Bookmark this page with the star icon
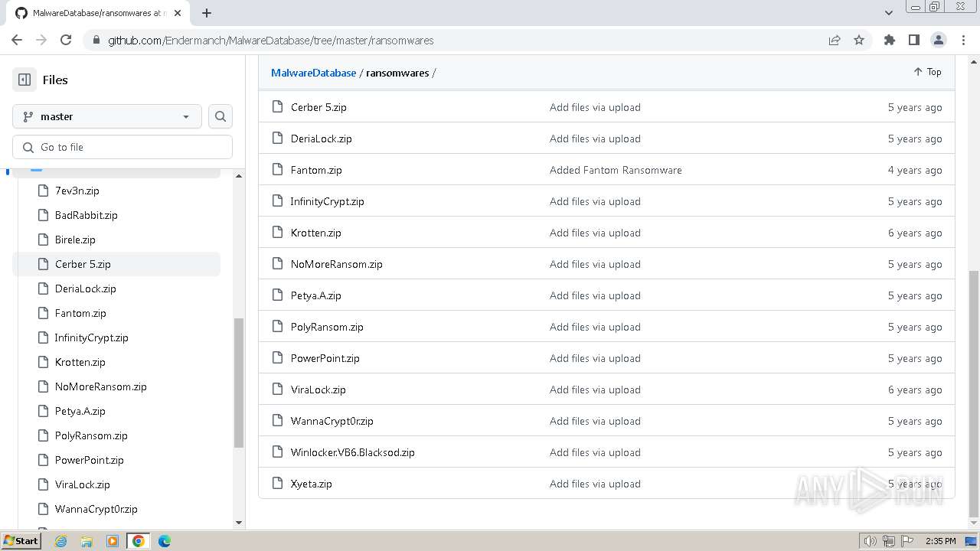 pyautogui.click(x=859, y=40)
